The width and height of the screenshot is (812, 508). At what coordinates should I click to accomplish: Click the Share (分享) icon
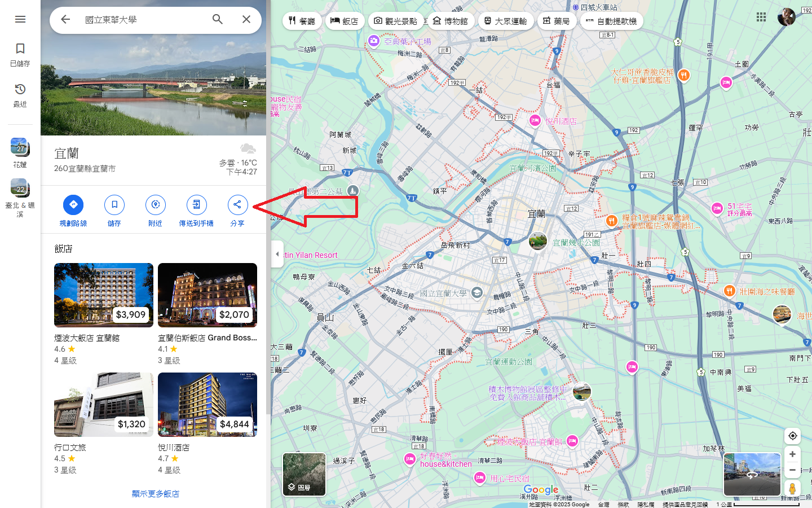pyautogui.click(x=237, y=205)
